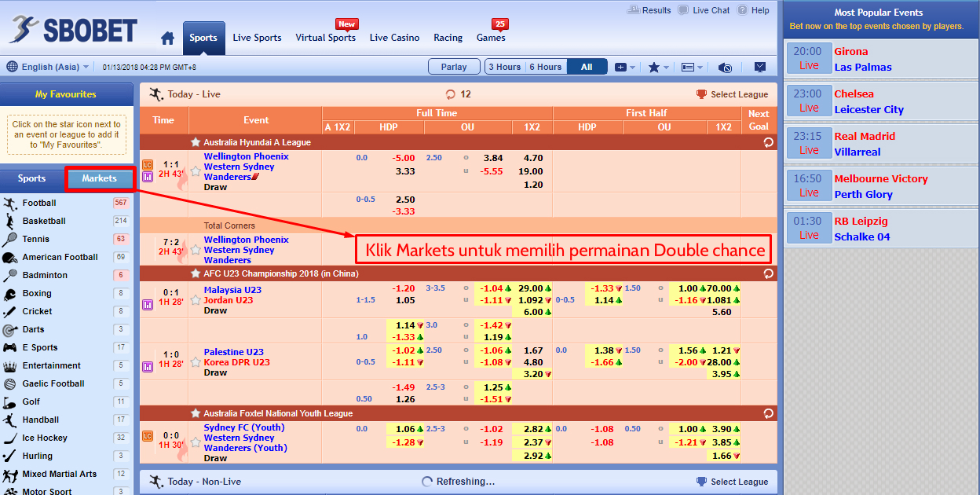Pick Malaysia U23 full time odds 29.00
Viewport: 980px width, 495px height.
tap(532, 288)
